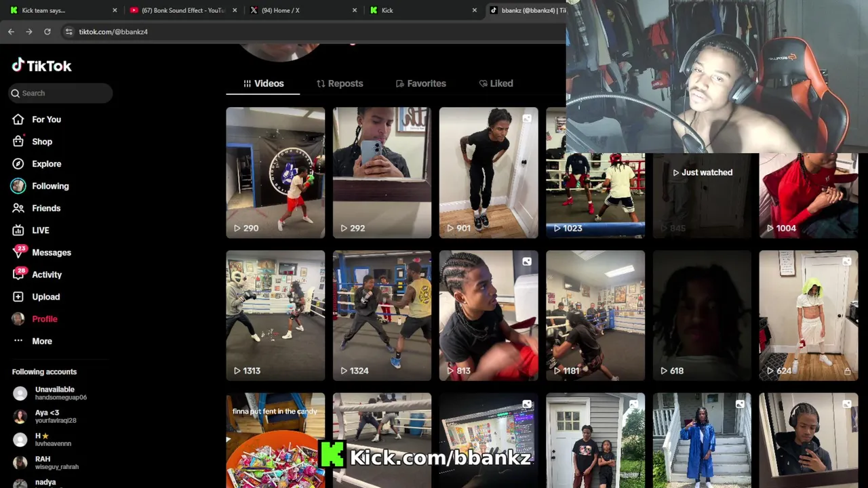The image size is (868, 488).
Task: Open the For You home icon
Action: coord(18,119)
